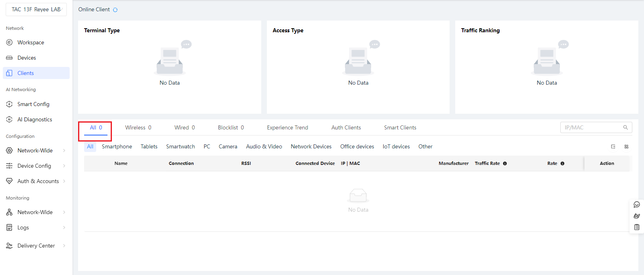
Task: Filter by IoT devices type
Action: pos(396,146)
